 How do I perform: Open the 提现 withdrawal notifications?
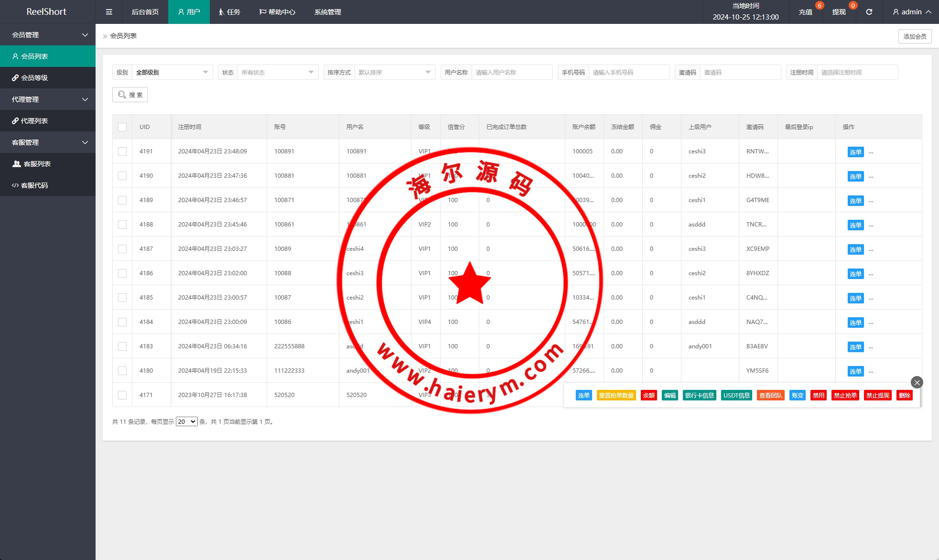(x=839, y=12)
